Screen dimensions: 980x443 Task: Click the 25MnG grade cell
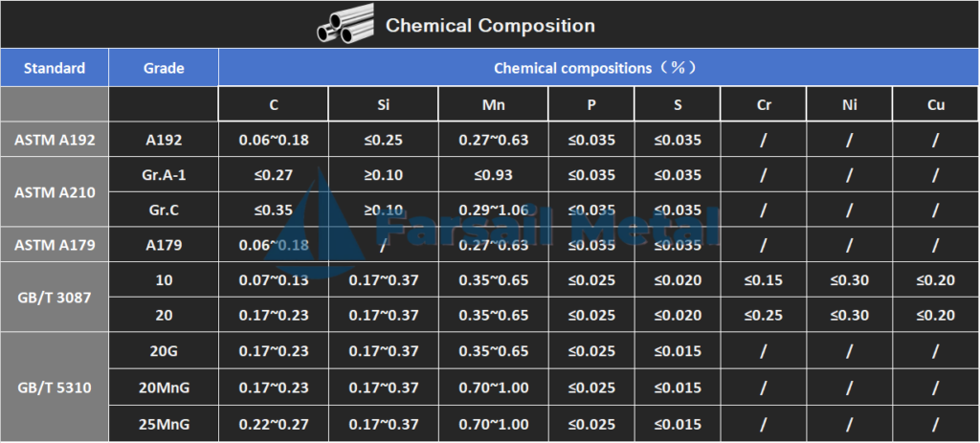pyautogui.click(x=164, y=424)
